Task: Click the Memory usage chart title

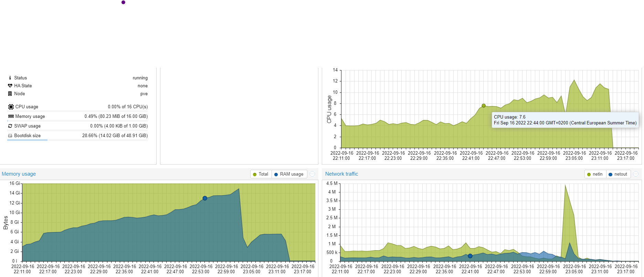Action: (19, 174)
